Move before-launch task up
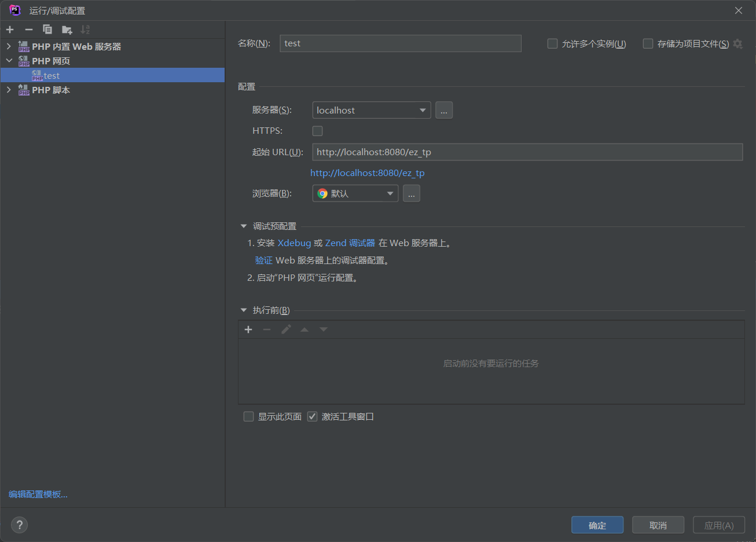Viewport: 756px width, 542px height. [x=304, y=329]
